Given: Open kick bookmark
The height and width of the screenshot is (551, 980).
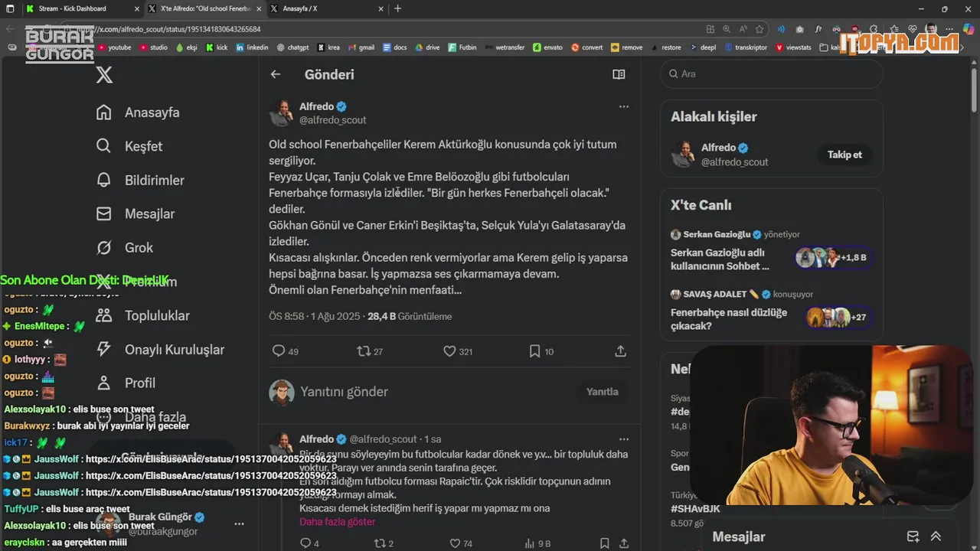Looking at the screenshot, I should tap(217, 47).
